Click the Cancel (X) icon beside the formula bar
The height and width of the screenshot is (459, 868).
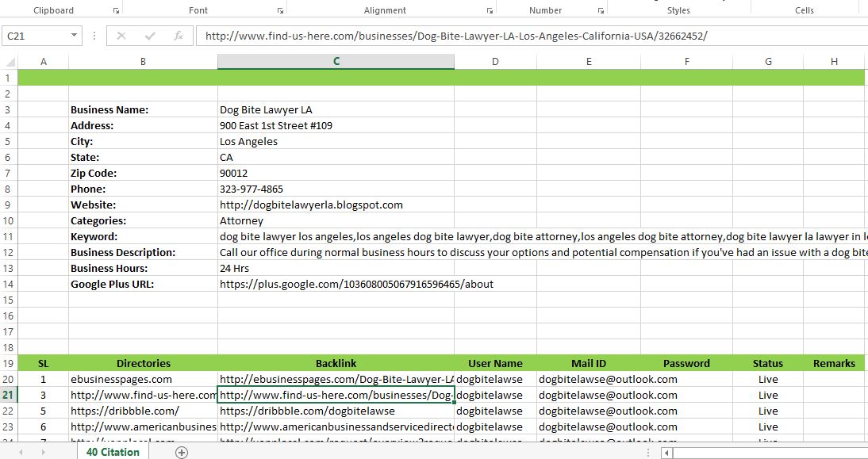(122, 36)
